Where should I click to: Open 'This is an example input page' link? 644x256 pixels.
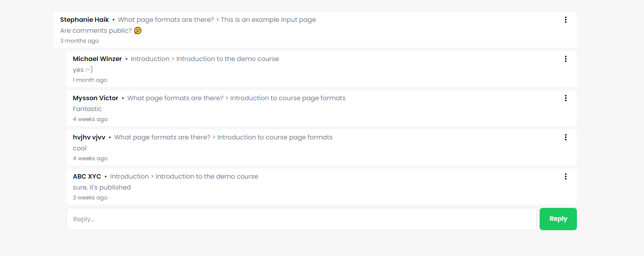[x=268, y=20]
